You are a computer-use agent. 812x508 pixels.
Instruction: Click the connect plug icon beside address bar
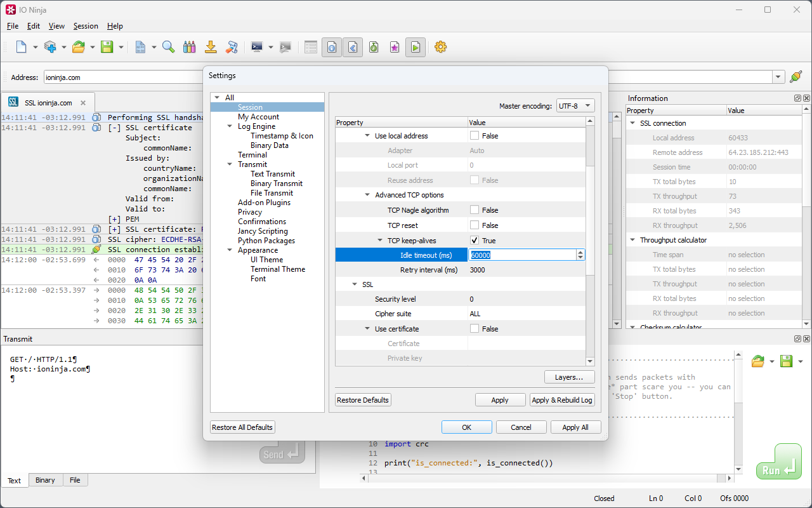point(796,77)
